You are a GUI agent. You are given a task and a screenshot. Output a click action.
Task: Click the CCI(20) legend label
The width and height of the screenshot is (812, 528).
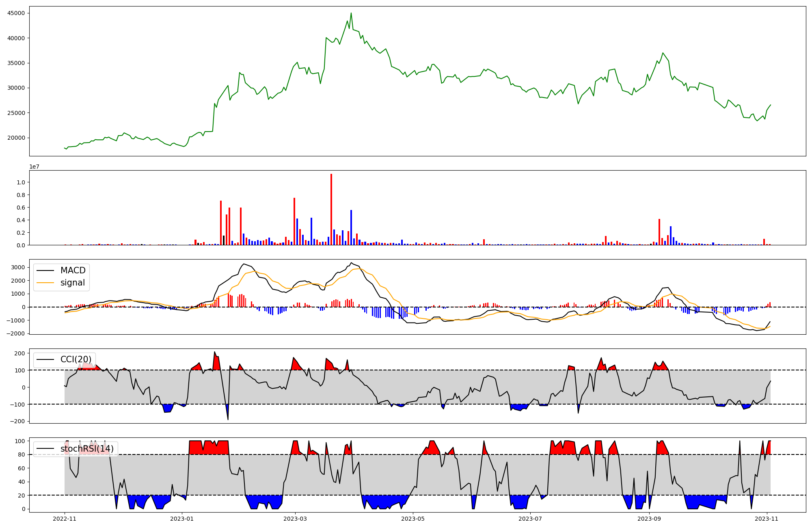tap(76, 359)
